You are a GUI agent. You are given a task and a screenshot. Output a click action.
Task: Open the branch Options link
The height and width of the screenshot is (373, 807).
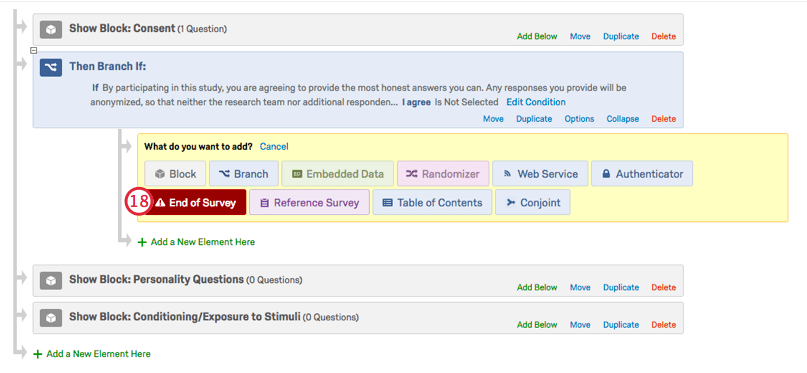coord(579,119)
